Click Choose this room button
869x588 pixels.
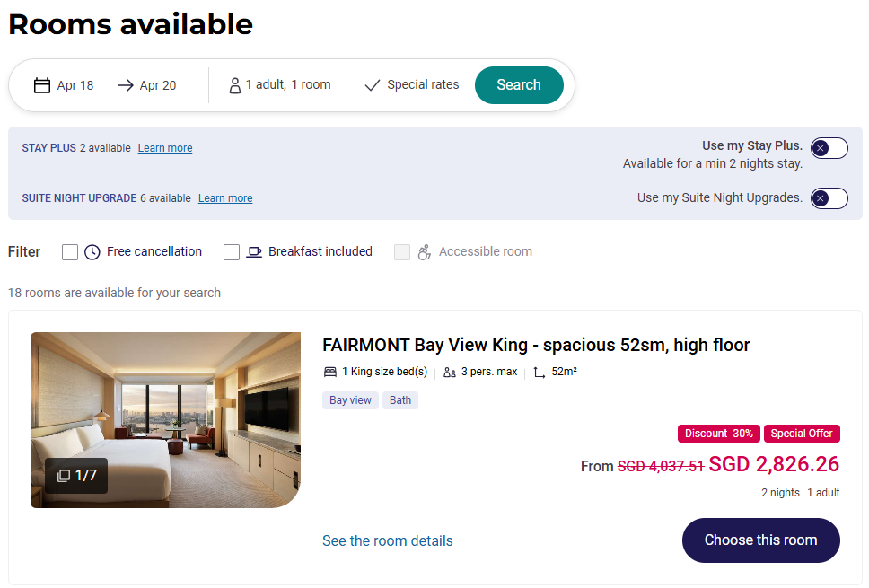[x=761, y=540]
